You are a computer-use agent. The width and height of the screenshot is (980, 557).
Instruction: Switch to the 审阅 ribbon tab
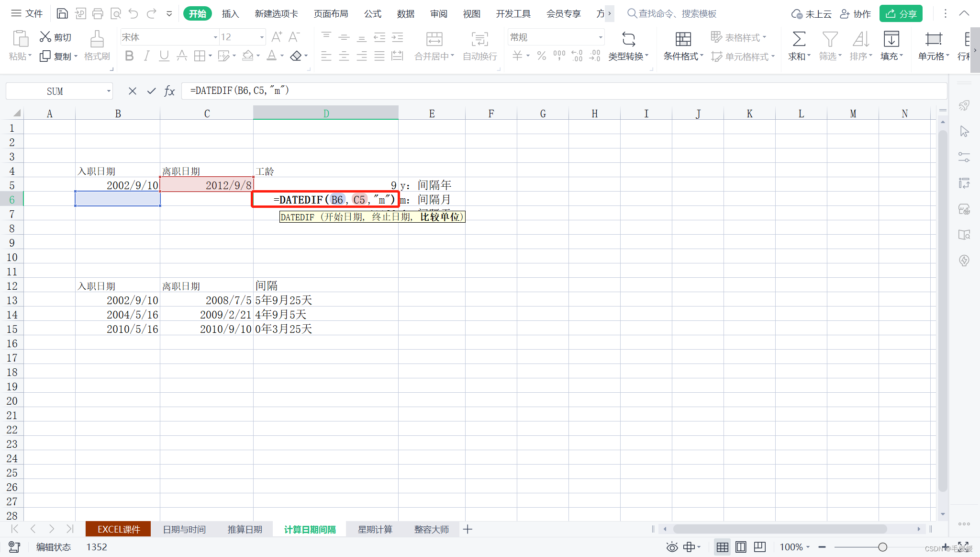tap(439, 13)
